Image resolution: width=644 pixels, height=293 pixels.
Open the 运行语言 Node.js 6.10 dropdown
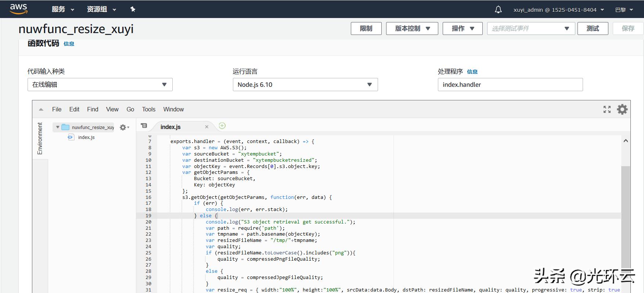click(305, 85)
